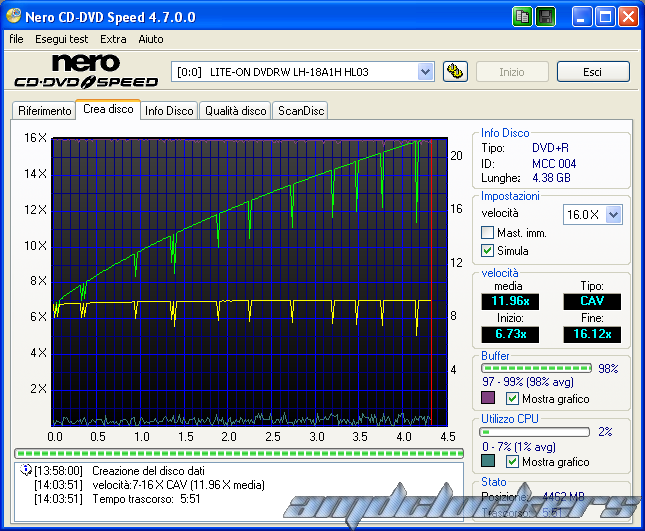Click the Nero CD-DVD Speed logo
Image resolution: width=645 pixels, height=531 pixels.
[x=84, y=71]
